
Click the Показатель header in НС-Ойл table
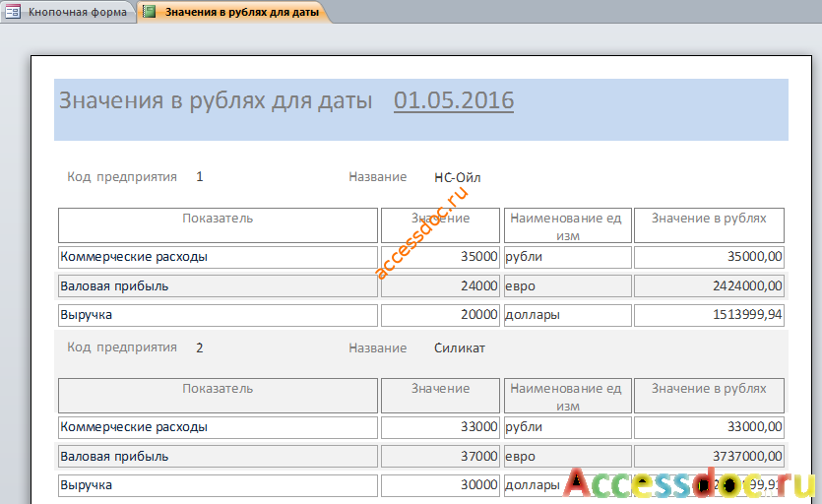218,225
